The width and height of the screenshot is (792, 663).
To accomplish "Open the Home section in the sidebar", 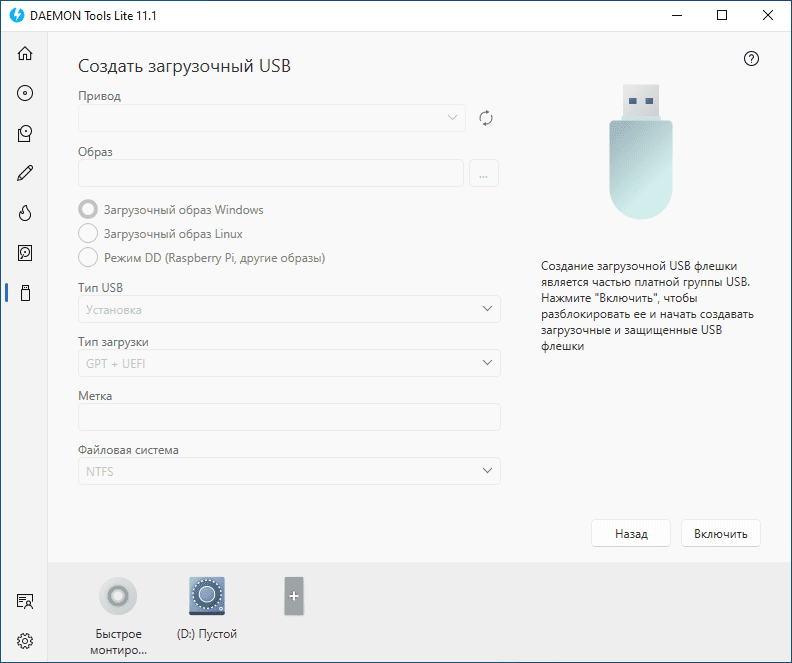I will 25,54.
